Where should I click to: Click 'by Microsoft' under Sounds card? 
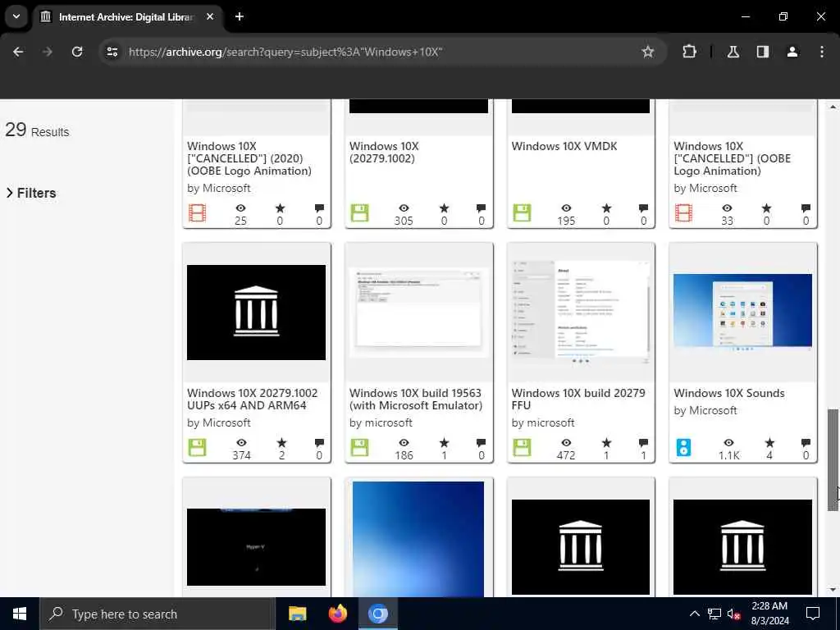click(705, 410)
